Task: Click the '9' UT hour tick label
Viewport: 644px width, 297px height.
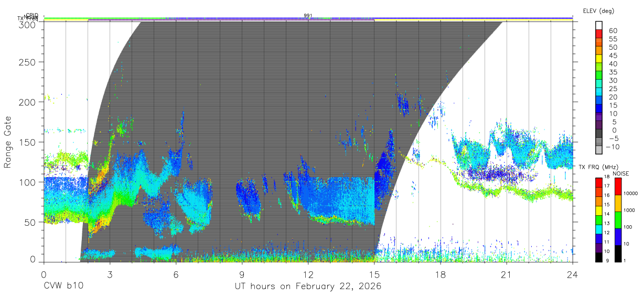Action: (242, 274)
